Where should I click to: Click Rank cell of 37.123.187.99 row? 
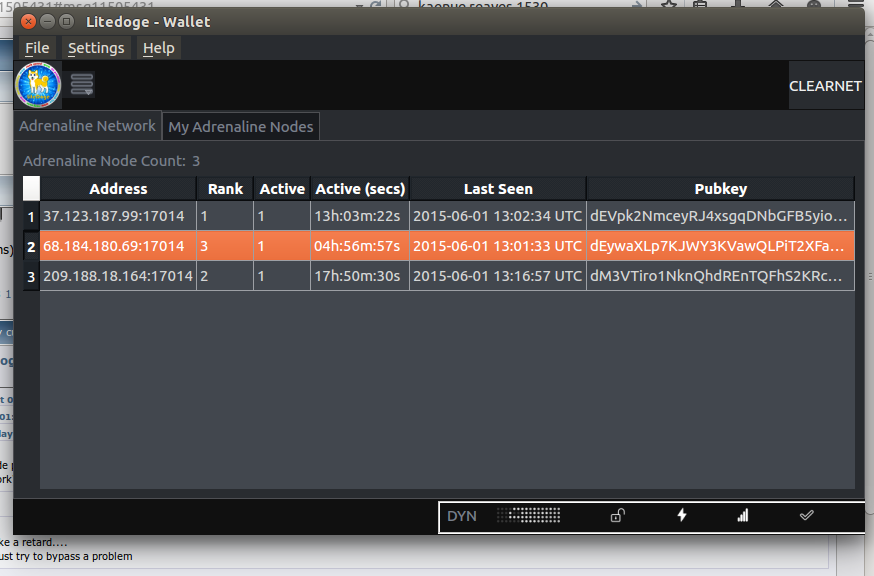(225, 216)
